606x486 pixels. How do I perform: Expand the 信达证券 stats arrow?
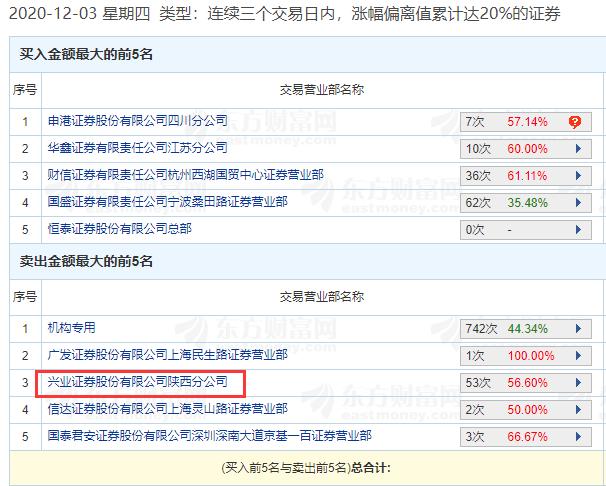[576, 409]
